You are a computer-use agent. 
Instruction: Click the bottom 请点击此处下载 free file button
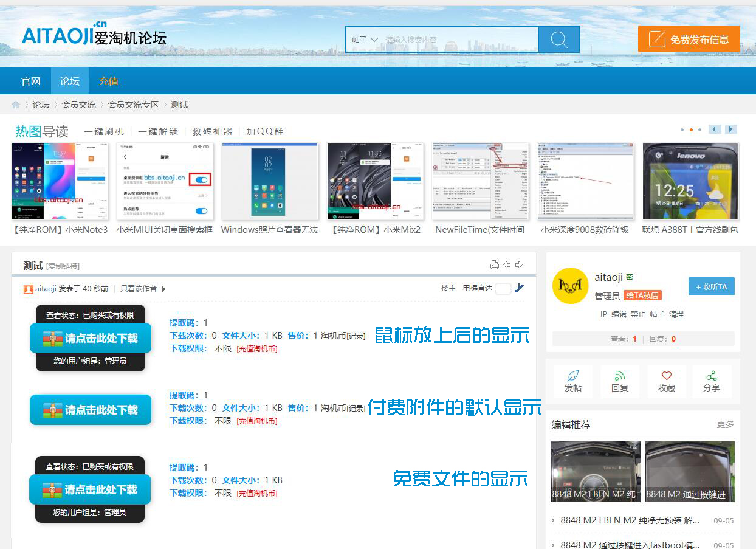point(90,489)
